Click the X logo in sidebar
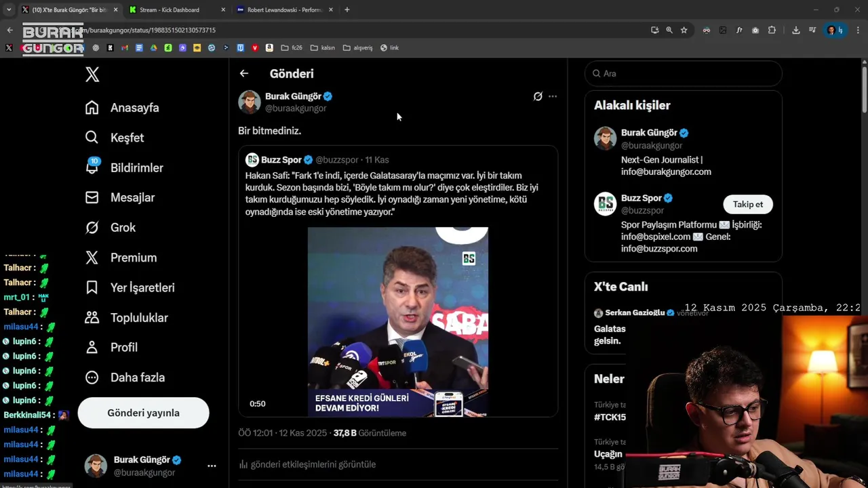868x488 pixels. pyautogui.click(x=92, y=75)
